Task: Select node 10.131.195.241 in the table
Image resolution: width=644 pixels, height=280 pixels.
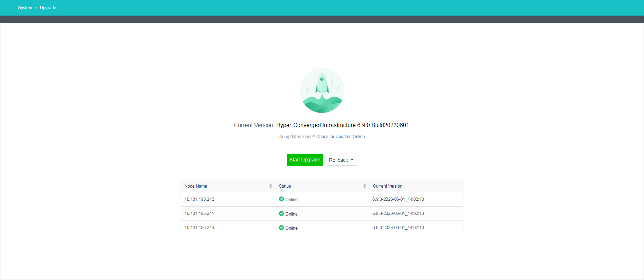Action: tap(199, 213)
